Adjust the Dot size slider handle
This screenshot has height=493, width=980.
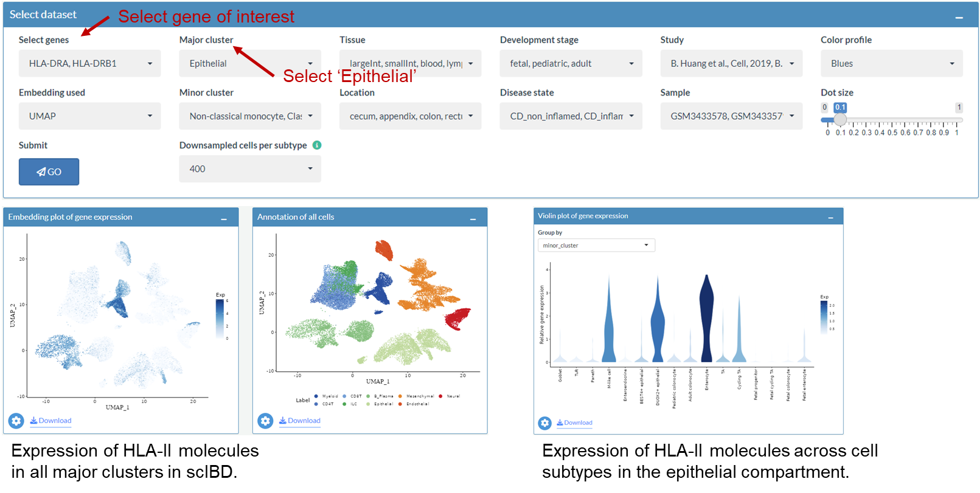pos(840,119)
